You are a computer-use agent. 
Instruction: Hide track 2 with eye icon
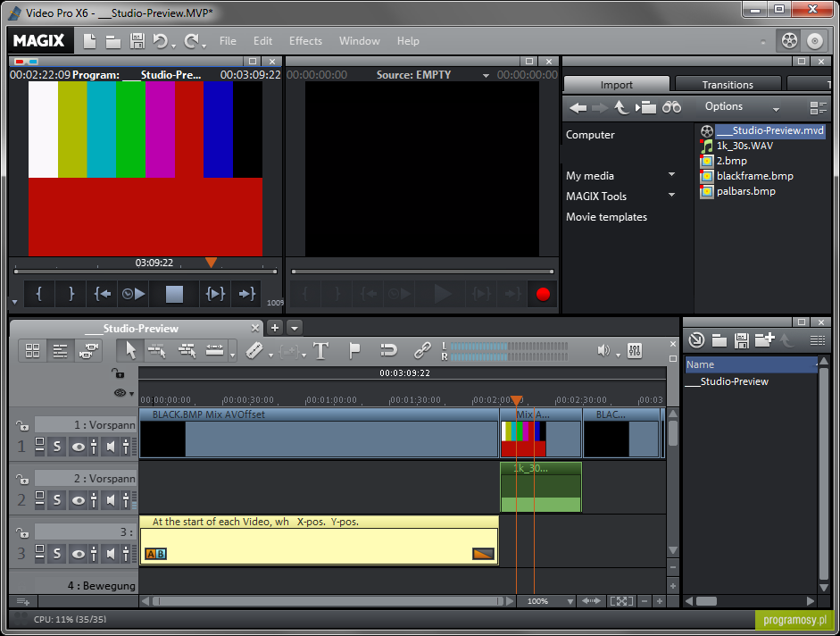(x=79, y=500)
